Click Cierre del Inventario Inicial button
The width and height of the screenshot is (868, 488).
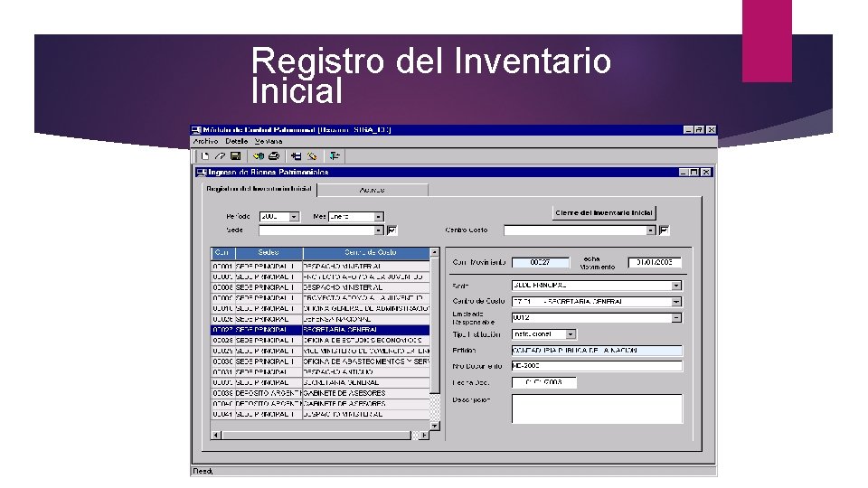click(x=604, y=213)
